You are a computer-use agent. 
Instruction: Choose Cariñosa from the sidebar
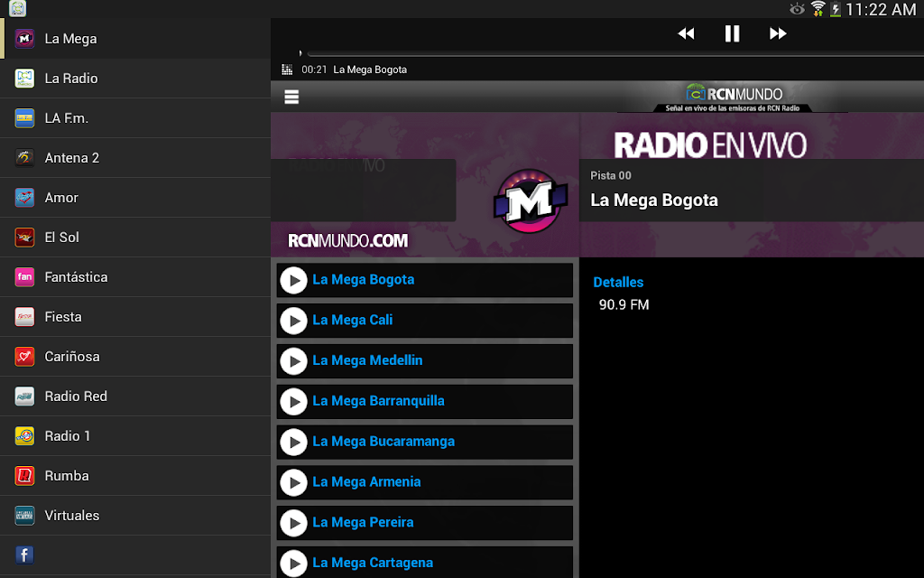tap(135, 356)
